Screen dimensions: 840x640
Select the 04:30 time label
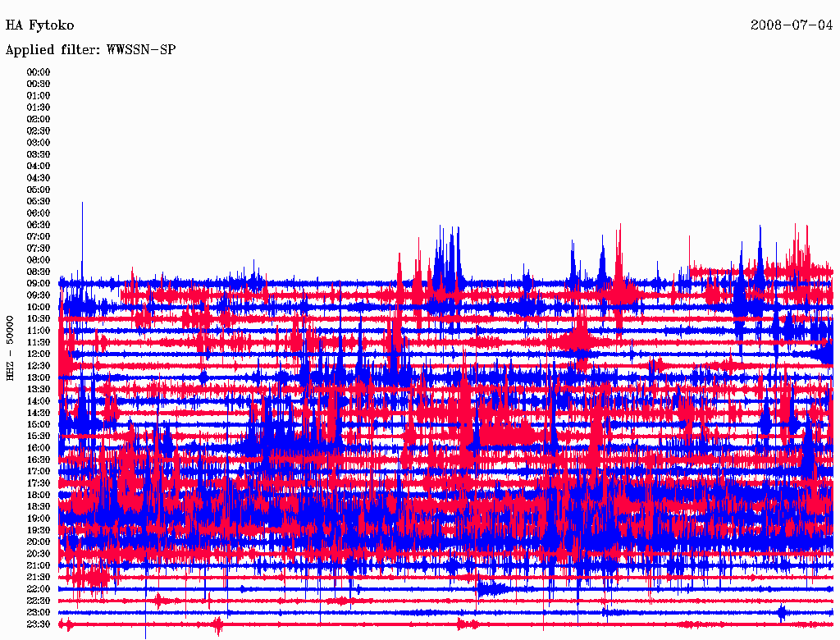[x=39, y=178]
